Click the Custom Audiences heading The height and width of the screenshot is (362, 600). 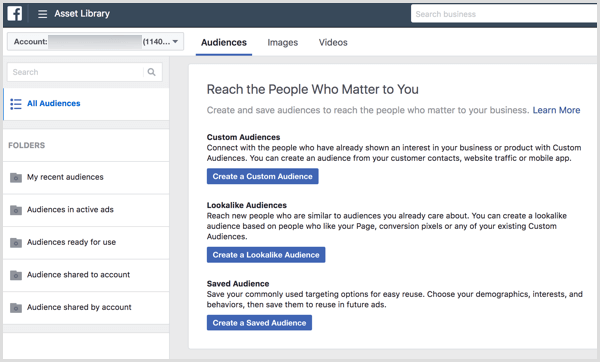click(243, 137)
